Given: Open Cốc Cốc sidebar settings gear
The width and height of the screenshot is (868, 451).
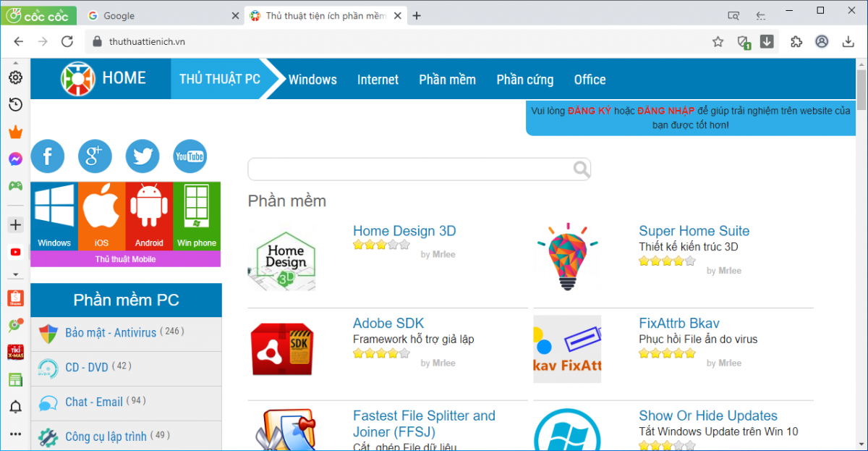Looking at the screenshot, I should [15, 77].
